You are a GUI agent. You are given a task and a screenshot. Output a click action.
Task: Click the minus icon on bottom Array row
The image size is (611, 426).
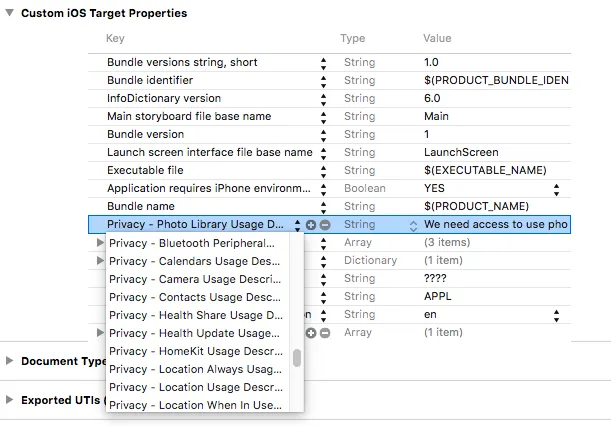point(325,332)
